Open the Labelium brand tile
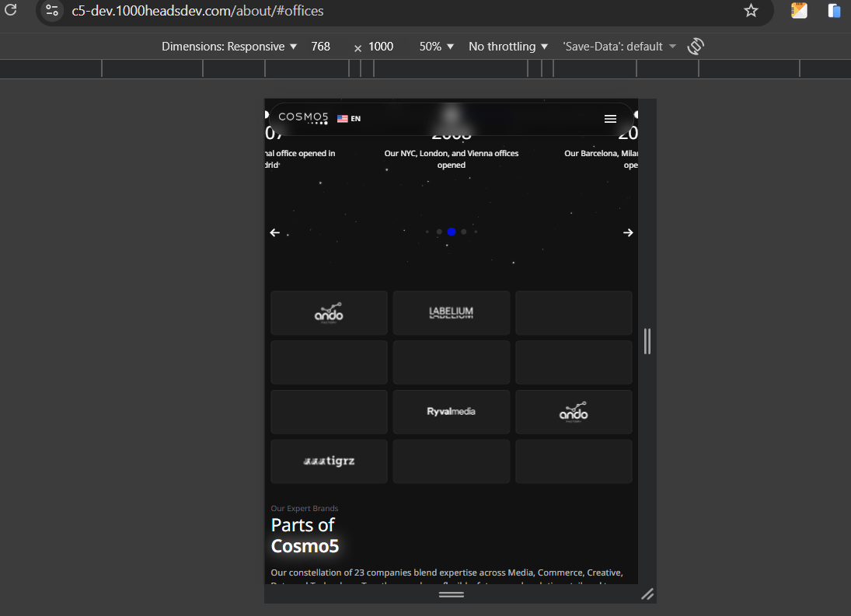Viewport: 851px width, 616px height. coord(451,313)
